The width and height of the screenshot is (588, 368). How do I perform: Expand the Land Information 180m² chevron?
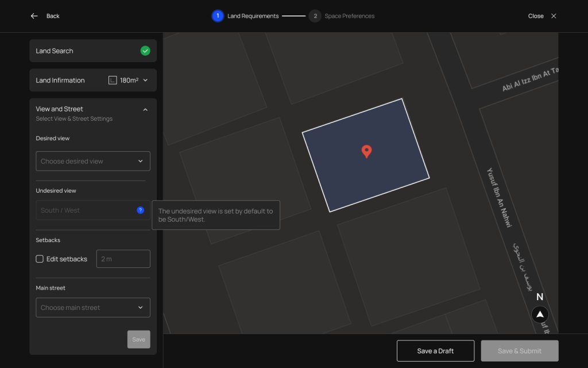pos(145,80)
